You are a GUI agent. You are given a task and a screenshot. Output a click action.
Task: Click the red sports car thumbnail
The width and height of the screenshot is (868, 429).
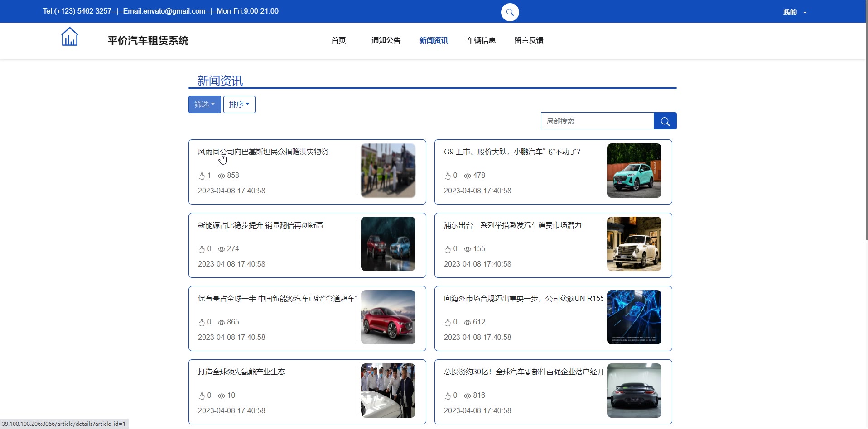(x=388, y=317)
